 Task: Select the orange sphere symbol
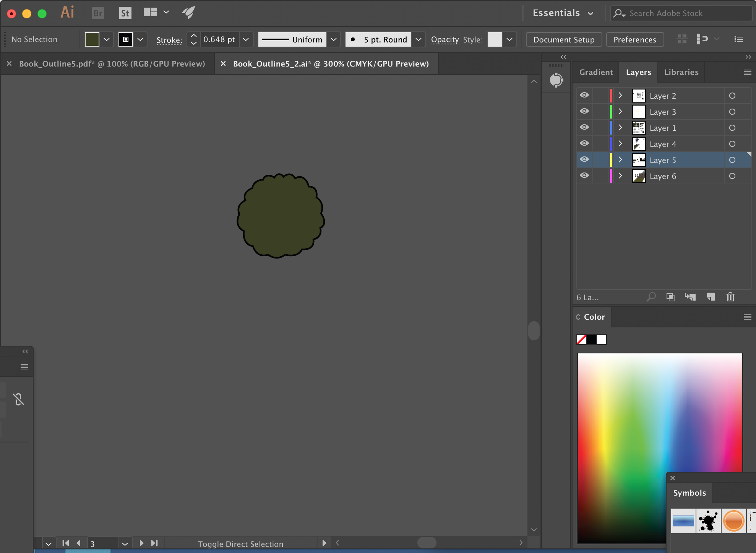click(733, 521)
